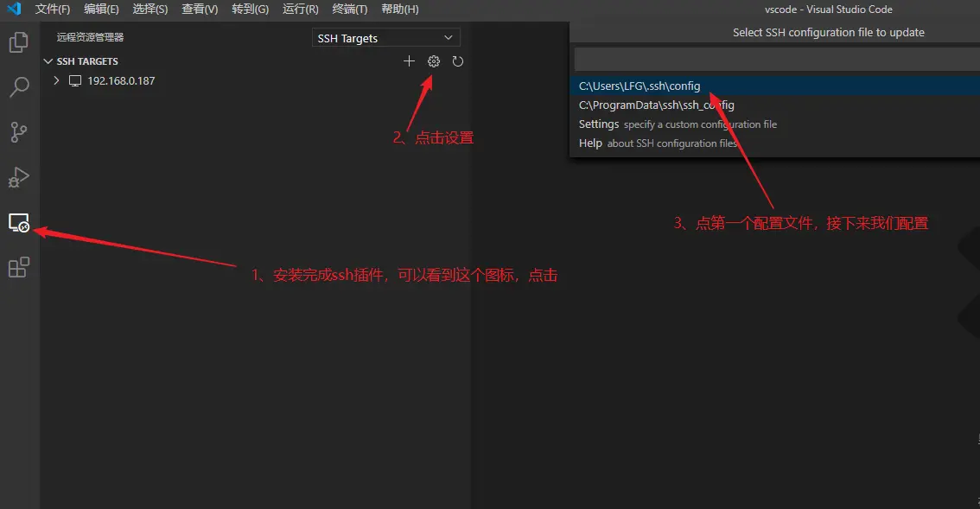Add new SSH target with plus icon
Screen dimensions: 980x509
click(x=409, y=61)
